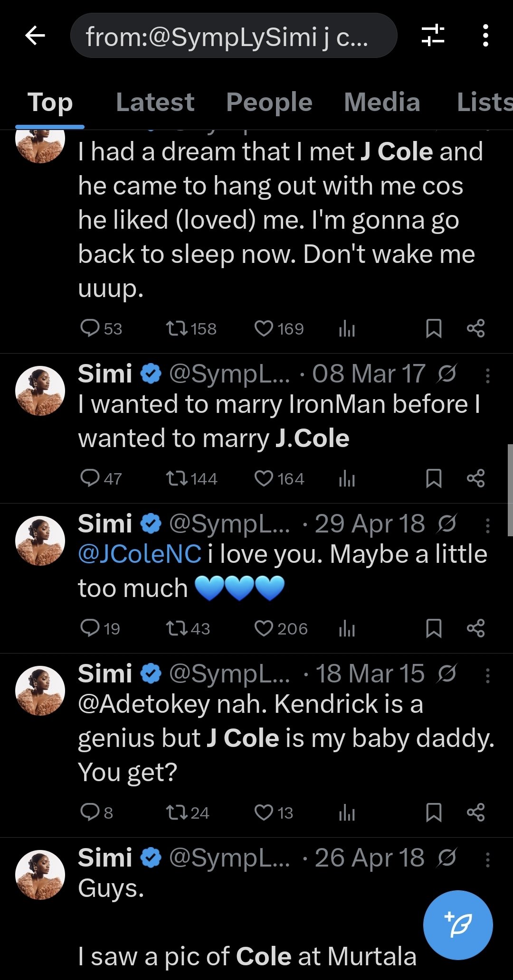513x980 pixels.
Task: Switch to the People tab
Action: tap(269, 103)
